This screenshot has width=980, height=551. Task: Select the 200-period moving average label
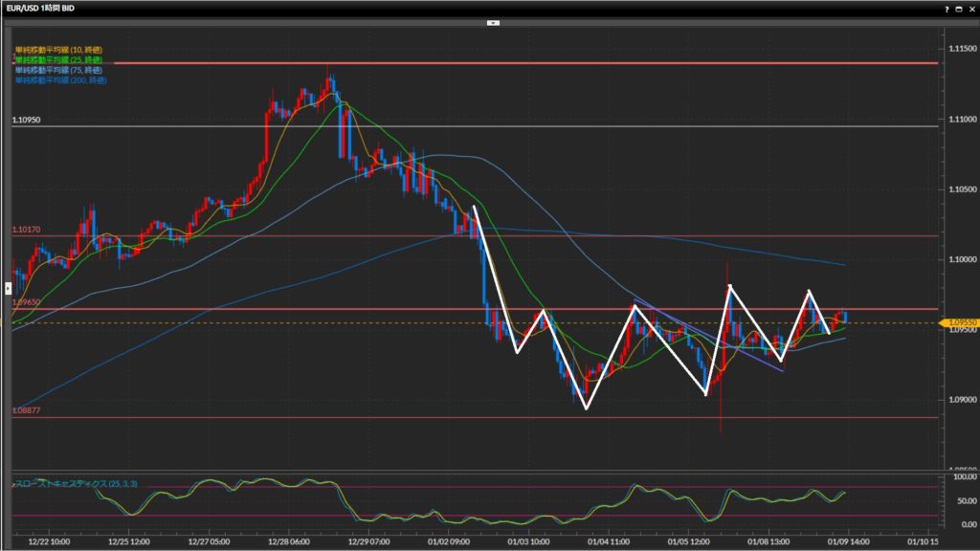click(x=59, y=80)
